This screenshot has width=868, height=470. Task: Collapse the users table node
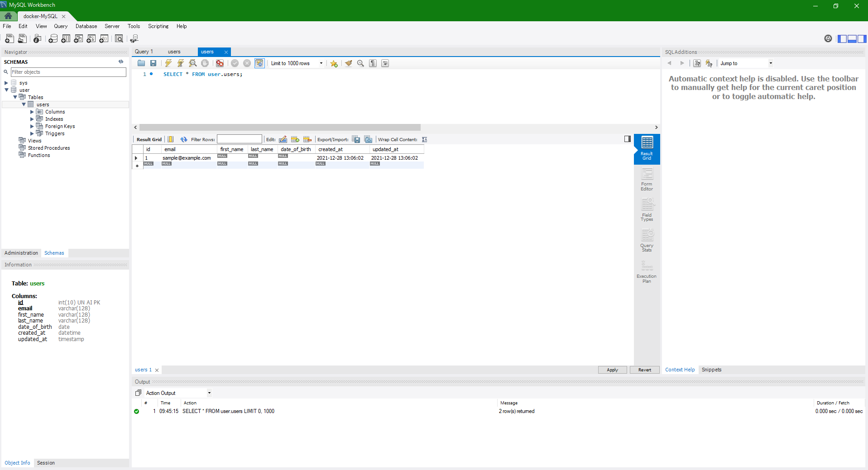(x=24, y=104)
